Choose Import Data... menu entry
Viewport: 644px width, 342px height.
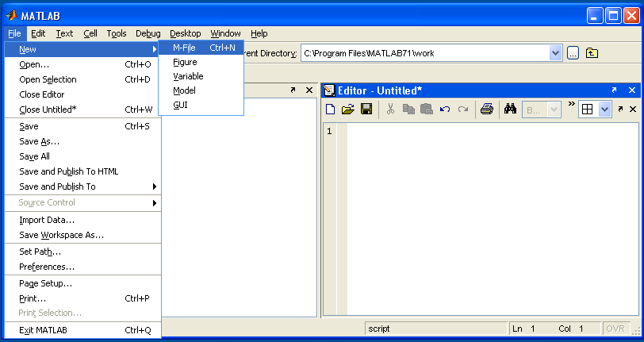pyautogui.click(x=82, y=220)
